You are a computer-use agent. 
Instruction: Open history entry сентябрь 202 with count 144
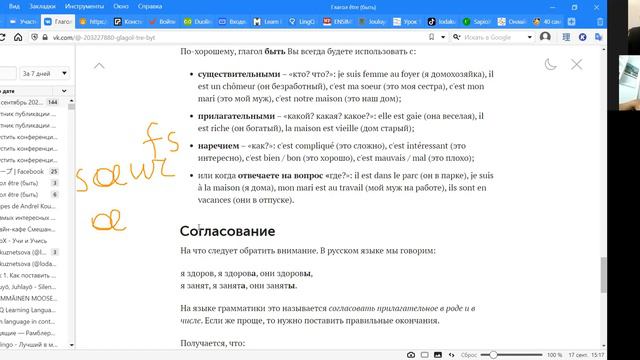[29, 102]
